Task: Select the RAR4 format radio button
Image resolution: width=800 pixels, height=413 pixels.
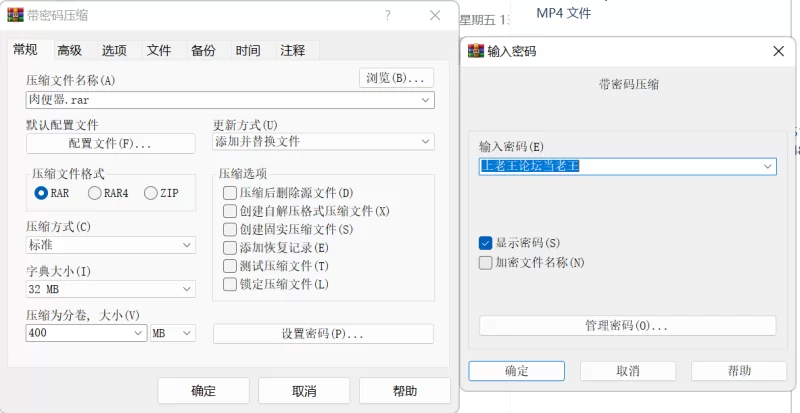Action: click(x=95, y=193)
